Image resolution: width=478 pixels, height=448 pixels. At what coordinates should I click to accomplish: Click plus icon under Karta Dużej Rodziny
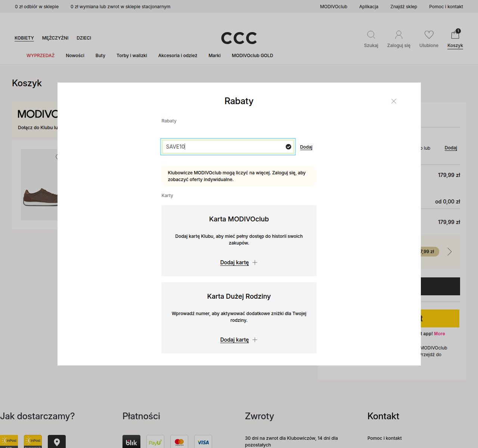click(255, 340)
